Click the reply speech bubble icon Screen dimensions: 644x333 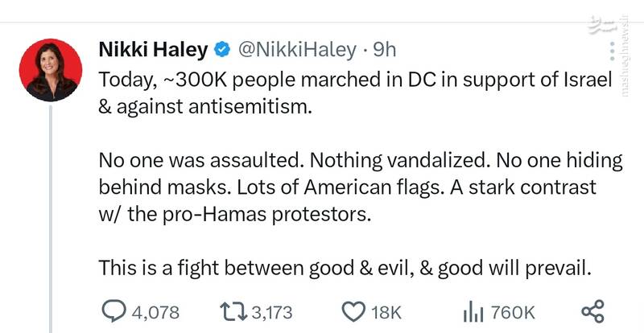[x=116, y=311]
